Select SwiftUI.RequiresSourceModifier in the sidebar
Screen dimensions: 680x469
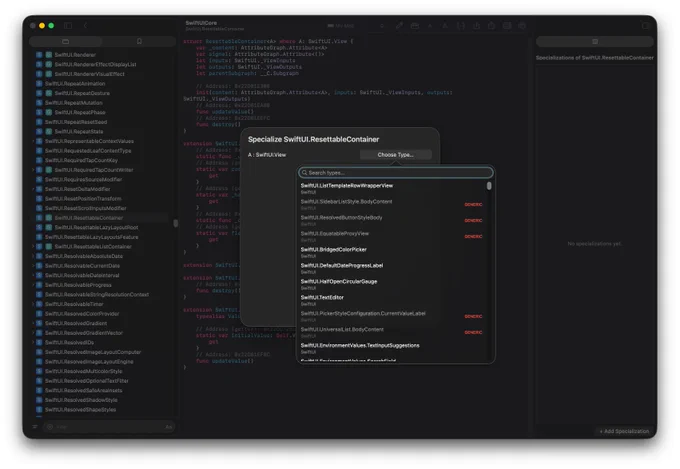click(99, 179)
